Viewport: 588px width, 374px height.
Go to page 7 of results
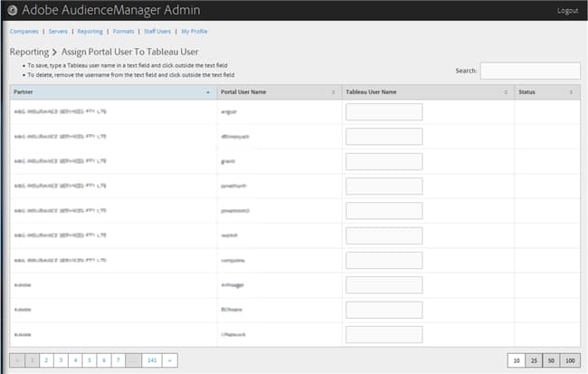pyautogui.click(x=119, y=360)
